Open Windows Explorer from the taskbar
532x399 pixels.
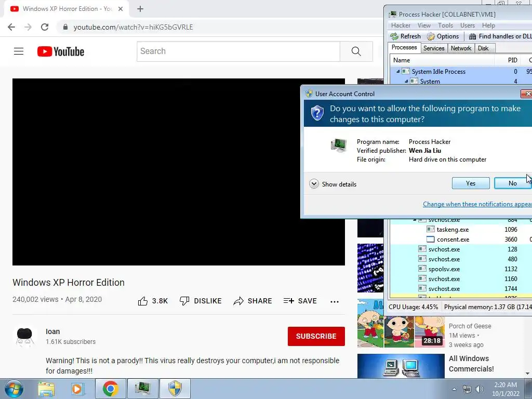click(x=46, y=389)
